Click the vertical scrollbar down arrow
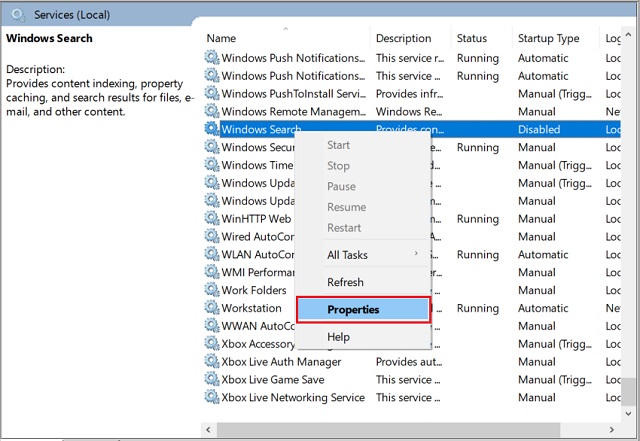Screen dimensions: 640x441 628,414
